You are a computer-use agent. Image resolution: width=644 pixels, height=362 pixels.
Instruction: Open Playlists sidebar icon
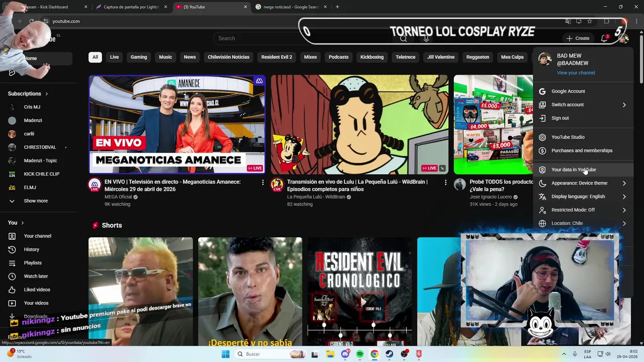click(x=12, y=263)
